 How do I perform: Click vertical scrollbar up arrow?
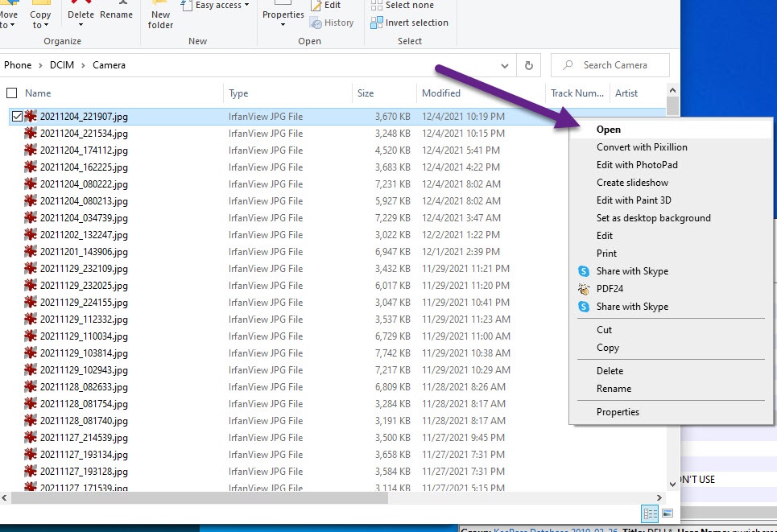(672, 90)
